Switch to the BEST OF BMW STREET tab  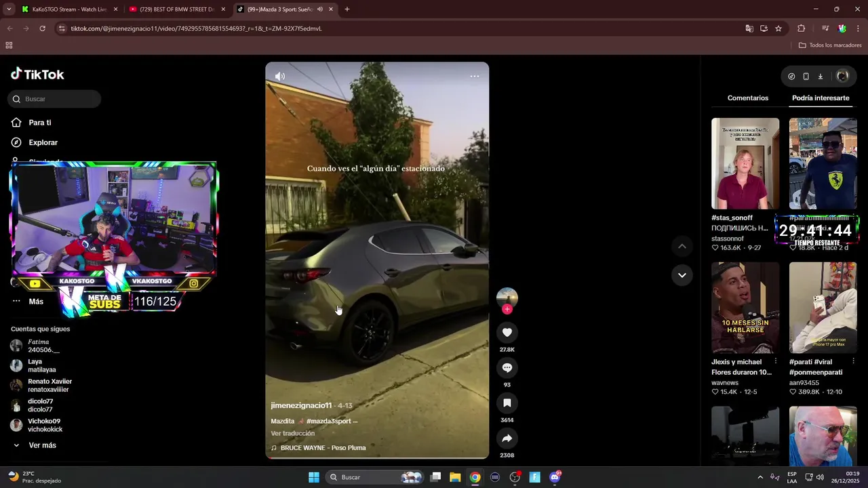pyautogui.click(x=176, y=9)
